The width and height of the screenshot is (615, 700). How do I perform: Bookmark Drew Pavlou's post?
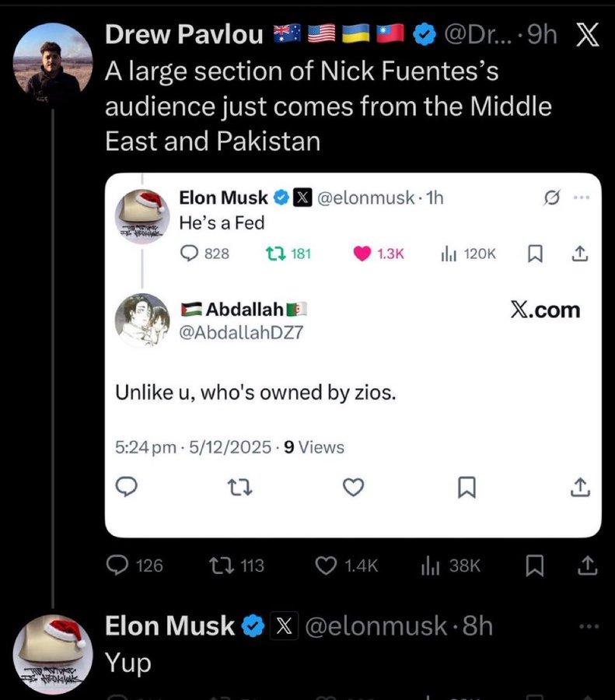[x=533, y=566]
